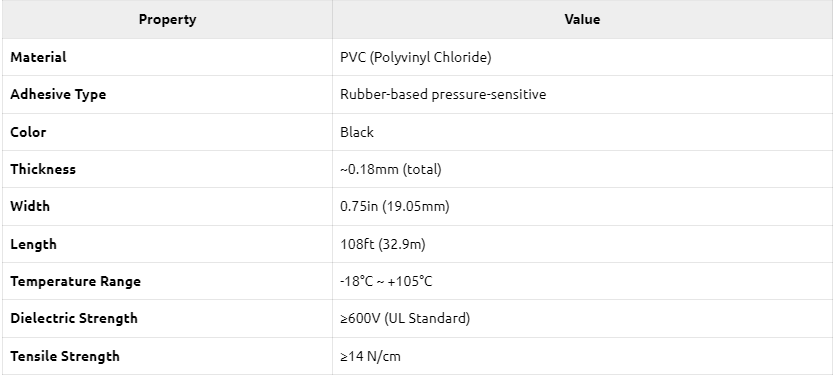
Task: Select the Adhesive Type label
Action: point(58,94)
